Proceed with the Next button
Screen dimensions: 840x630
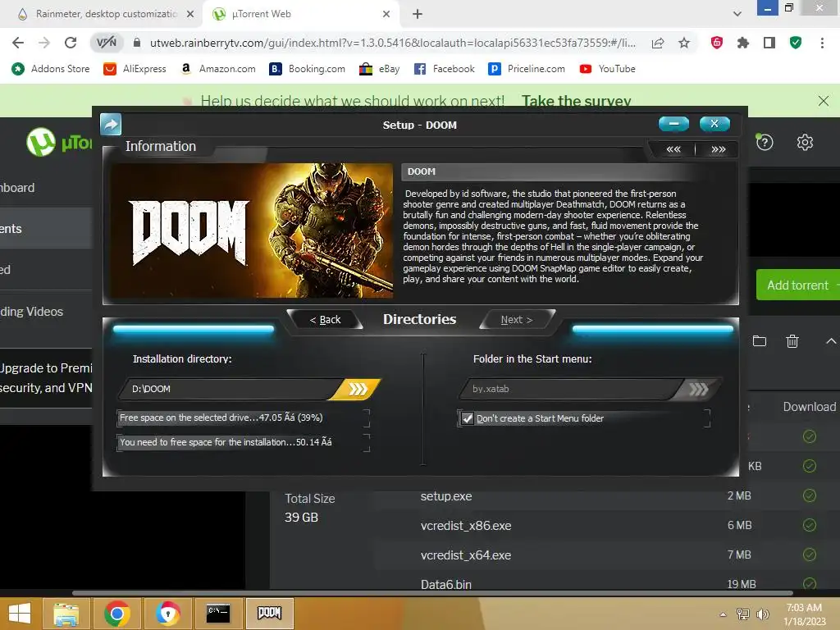(517, 320)
